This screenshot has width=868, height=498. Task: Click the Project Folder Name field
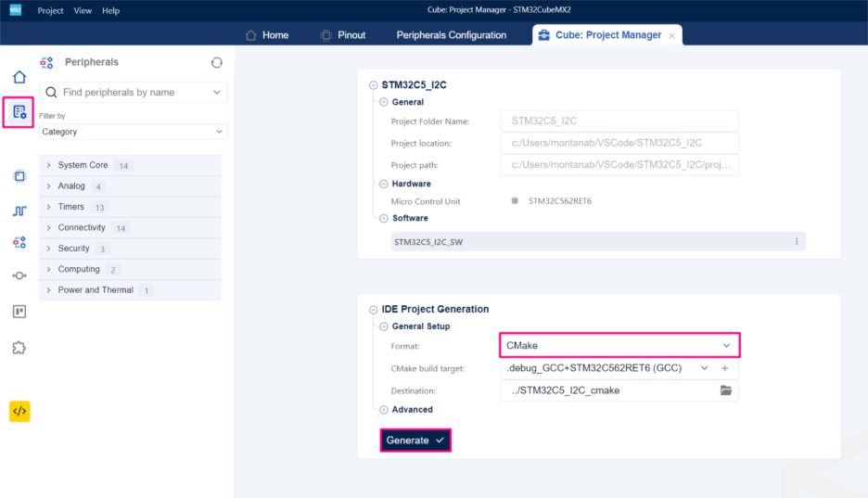619,121
